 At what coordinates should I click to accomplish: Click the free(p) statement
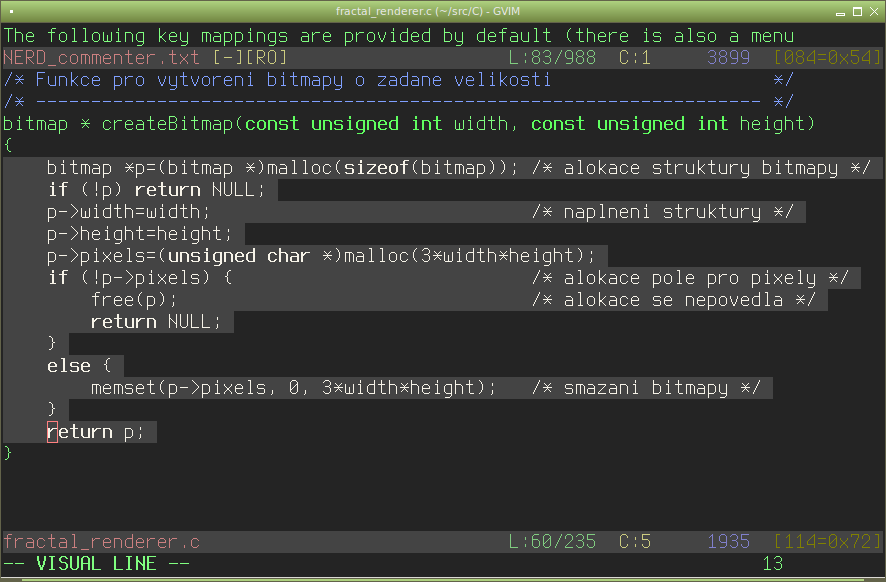pyautogui.click(x=134, y=300)
